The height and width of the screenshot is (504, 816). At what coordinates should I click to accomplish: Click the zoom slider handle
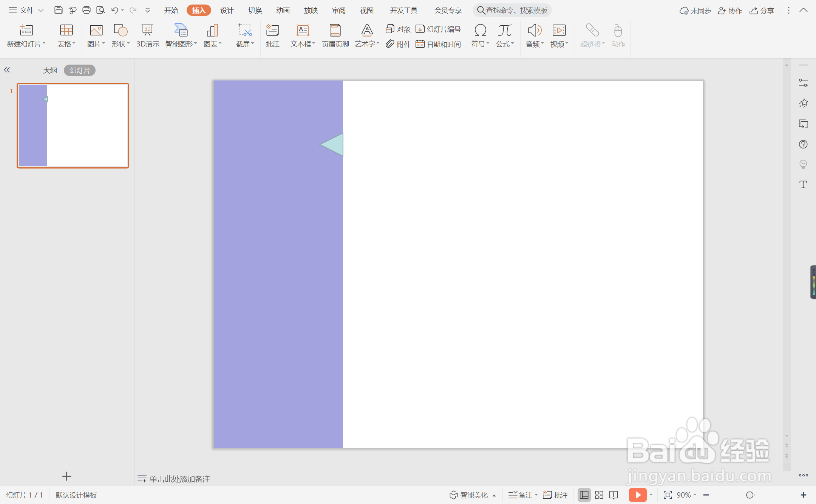(x=750, y=495)
